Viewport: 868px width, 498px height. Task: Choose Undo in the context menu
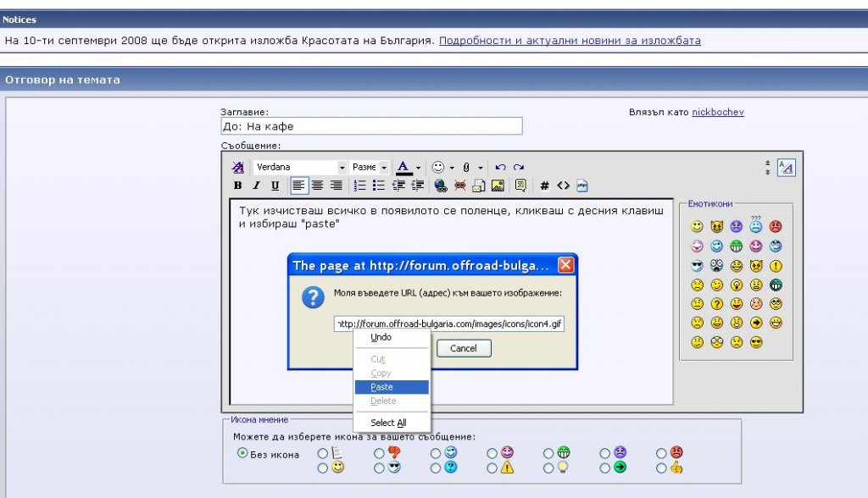[x=392, y=338]
